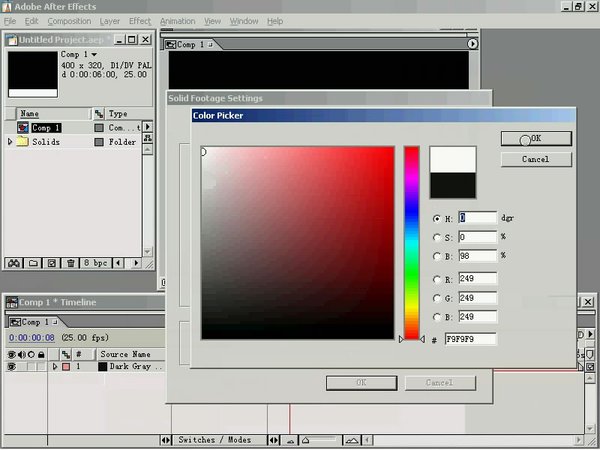
Task: Select the H hue radio button
Action: (x=437, y=218)
